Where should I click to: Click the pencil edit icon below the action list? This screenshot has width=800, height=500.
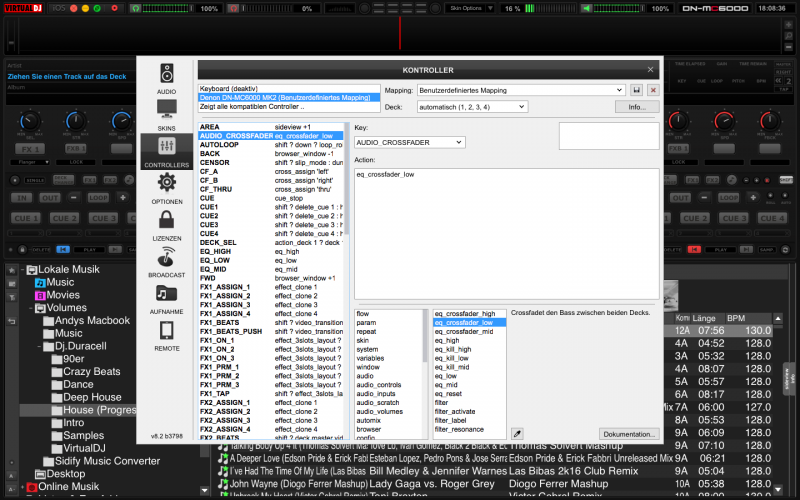[x=517, y=434]
